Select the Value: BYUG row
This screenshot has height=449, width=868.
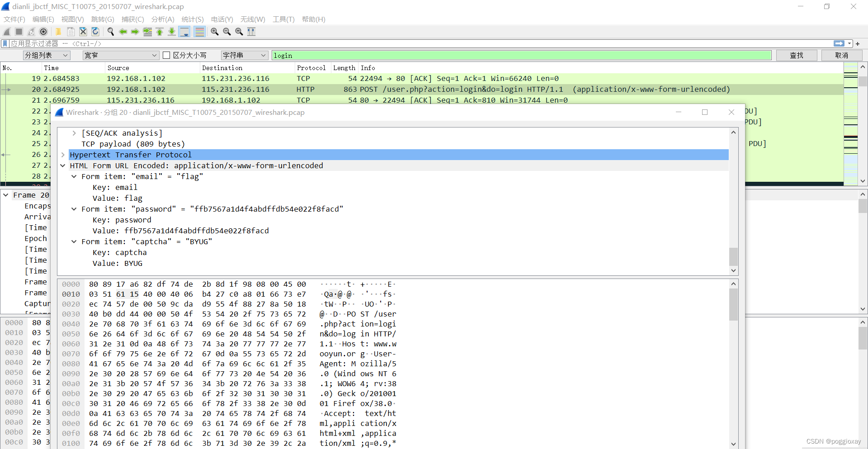click(x=393, y=263)
